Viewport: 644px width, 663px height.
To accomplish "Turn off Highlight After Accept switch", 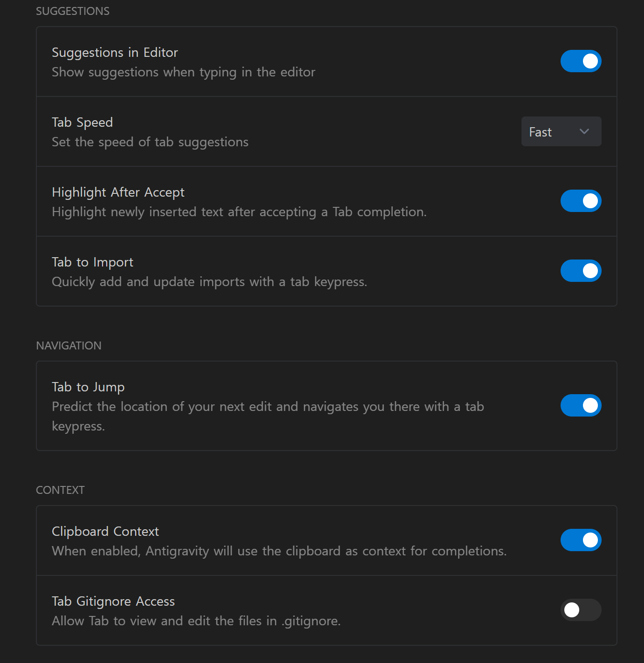I will point(581,201).
